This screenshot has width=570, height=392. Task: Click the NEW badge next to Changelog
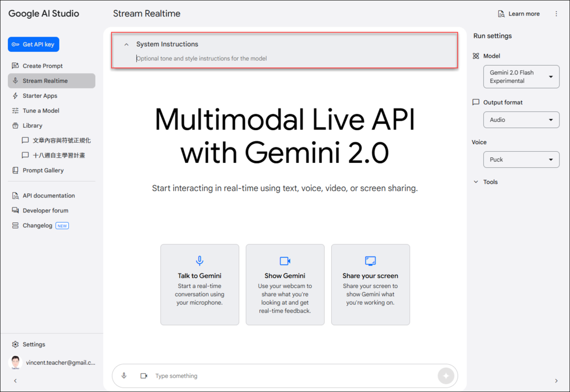(62, 226)
